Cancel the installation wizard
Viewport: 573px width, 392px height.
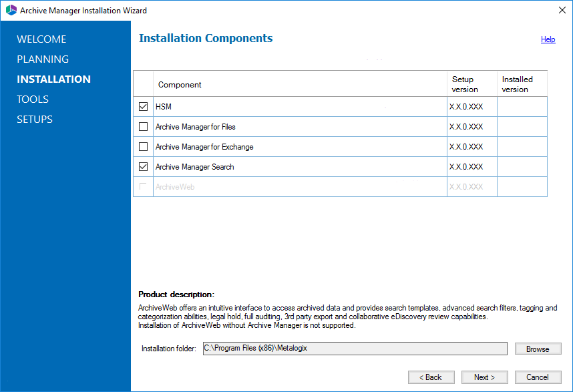(x=538, y=377)
